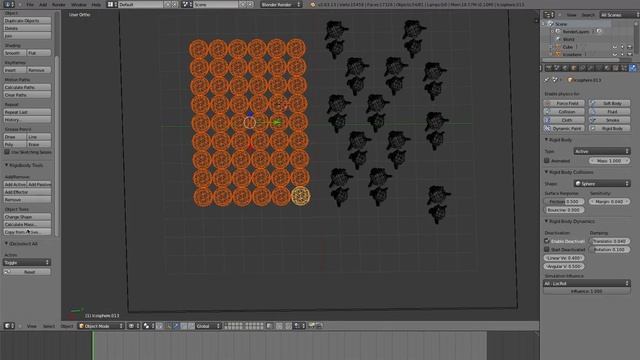Open collision Shape Sphere dropdown
The height and width of the screenshot is (360, 640).
(602, 183)
